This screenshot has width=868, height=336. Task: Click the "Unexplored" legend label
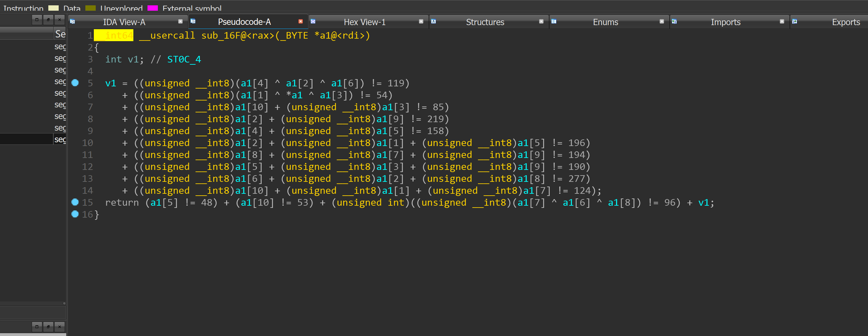121,8
